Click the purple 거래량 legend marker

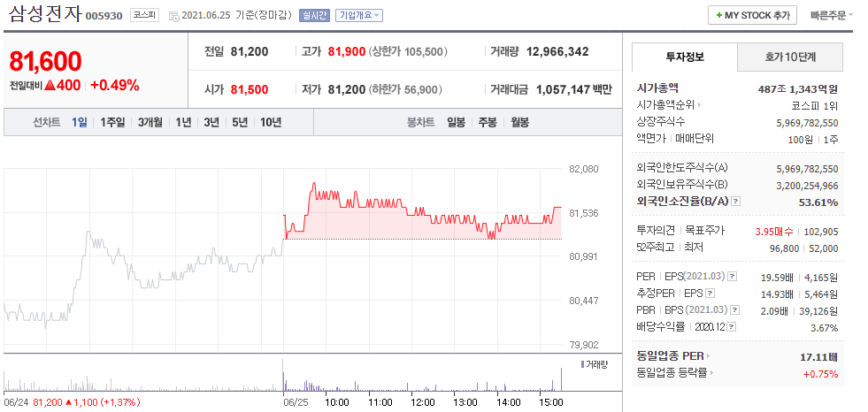(x=582, y=363)
